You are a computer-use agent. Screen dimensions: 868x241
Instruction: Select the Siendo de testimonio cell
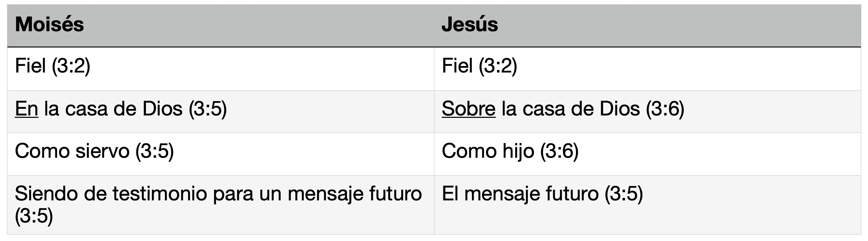pos(221,205)
